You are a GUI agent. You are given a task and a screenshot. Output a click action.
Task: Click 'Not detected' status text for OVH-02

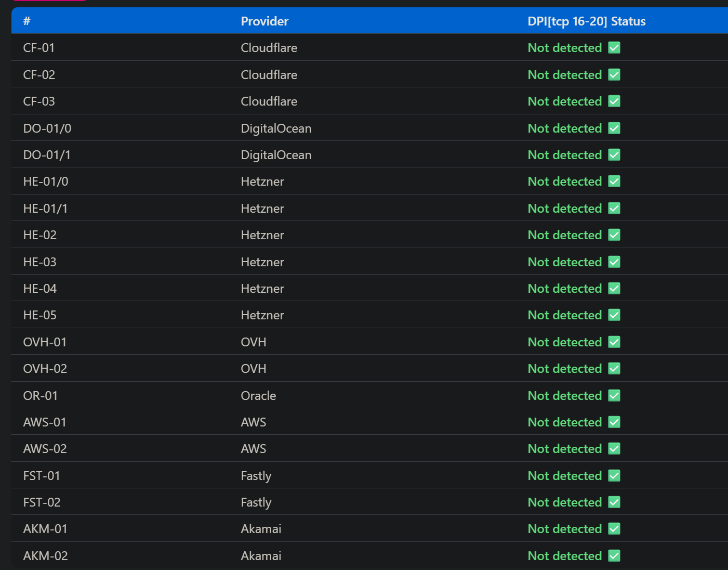(565, 368)
